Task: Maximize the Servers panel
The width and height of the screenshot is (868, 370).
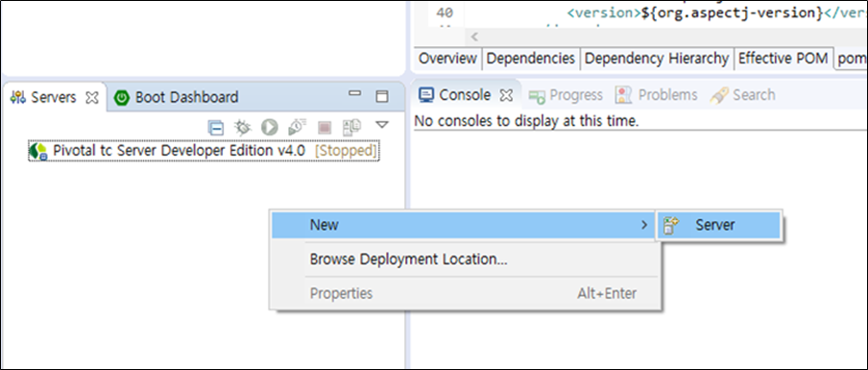Action: (x=382, y=96)
